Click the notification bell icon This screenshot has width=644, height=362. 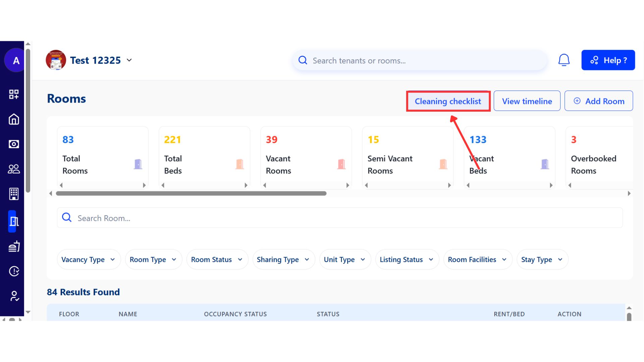(564, 60)
